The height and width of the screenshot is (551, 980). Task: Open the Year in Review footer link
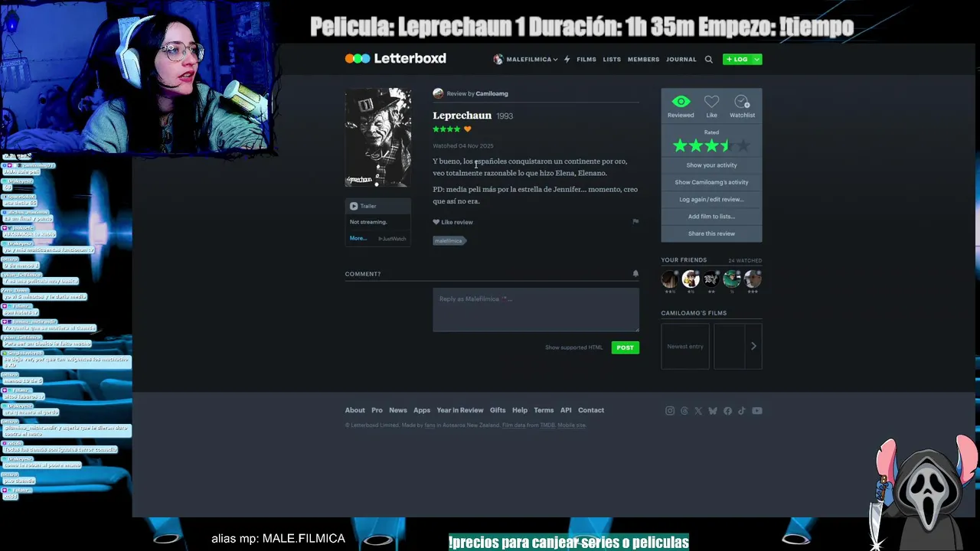point(460,410)
